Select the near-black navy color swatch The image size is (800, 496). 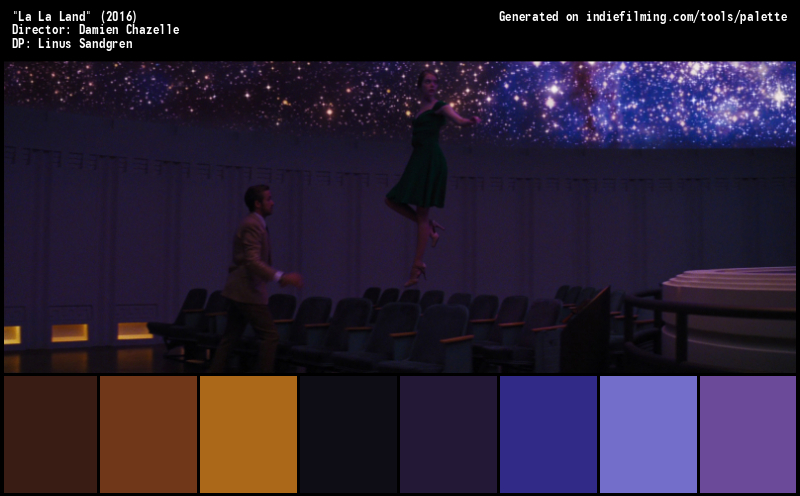[348, 434]
